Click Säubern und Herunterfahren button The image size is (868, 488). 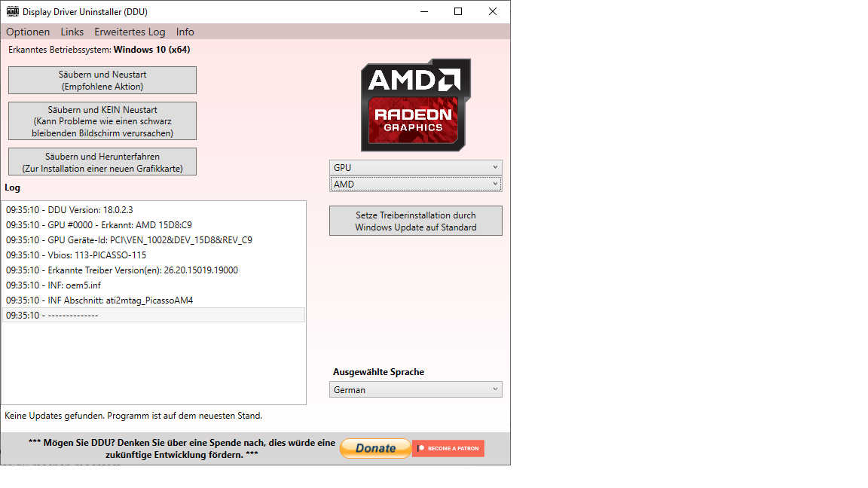pyautogui.click(x=102, y=162)
